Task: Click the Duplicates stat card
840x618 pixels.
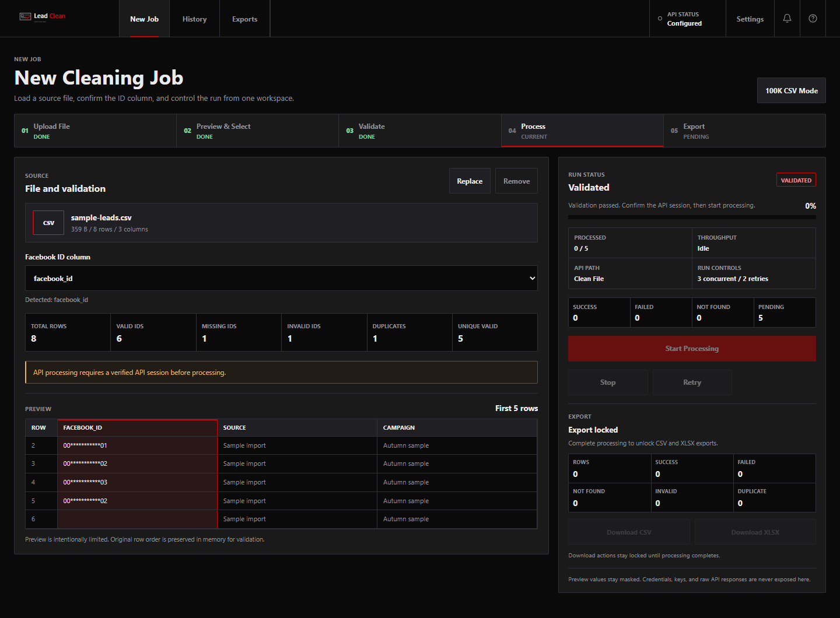Action: click(x=409, y=332)
